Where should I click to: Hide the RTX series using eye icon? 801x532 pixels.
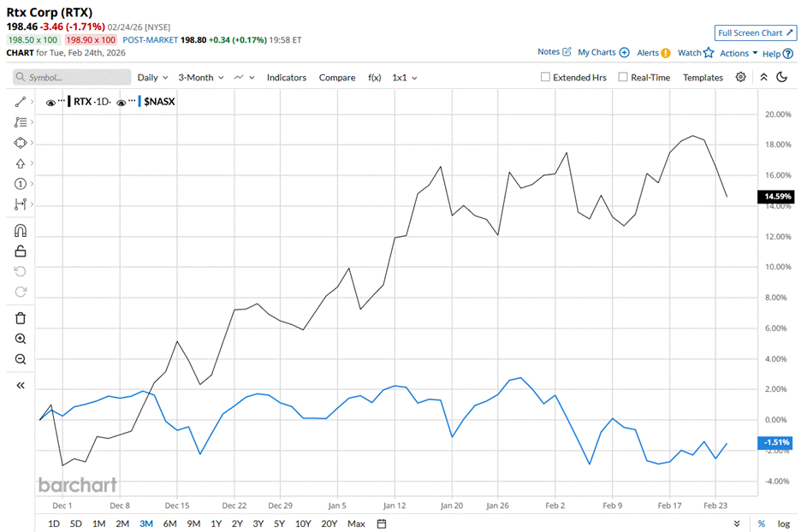(51, 103)
